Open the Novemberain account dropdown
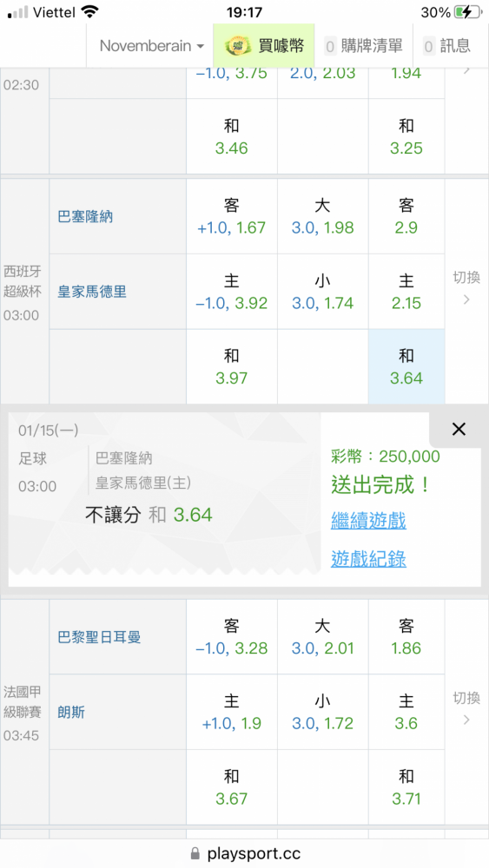The height and width of the screenshot is (868, 489). click(151, 46)
